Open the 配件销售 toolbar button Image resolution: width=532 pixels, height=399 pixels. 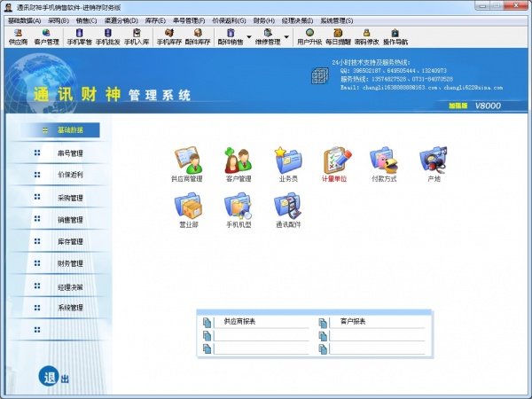coord(231,36)
